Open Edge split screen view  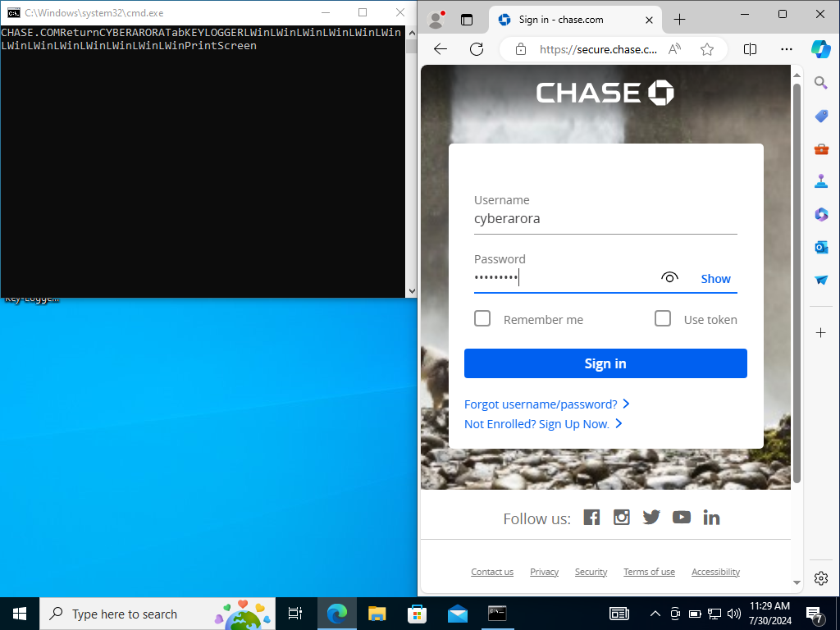click(x=750, y=49)
